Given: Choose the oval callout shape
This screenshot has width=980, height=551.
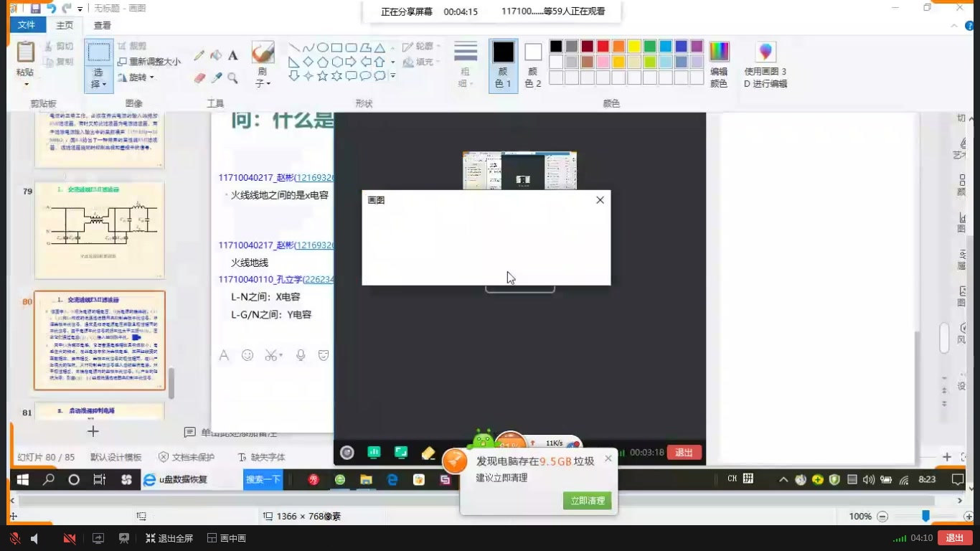Looking at the screenshot, I should click(365, 75).
